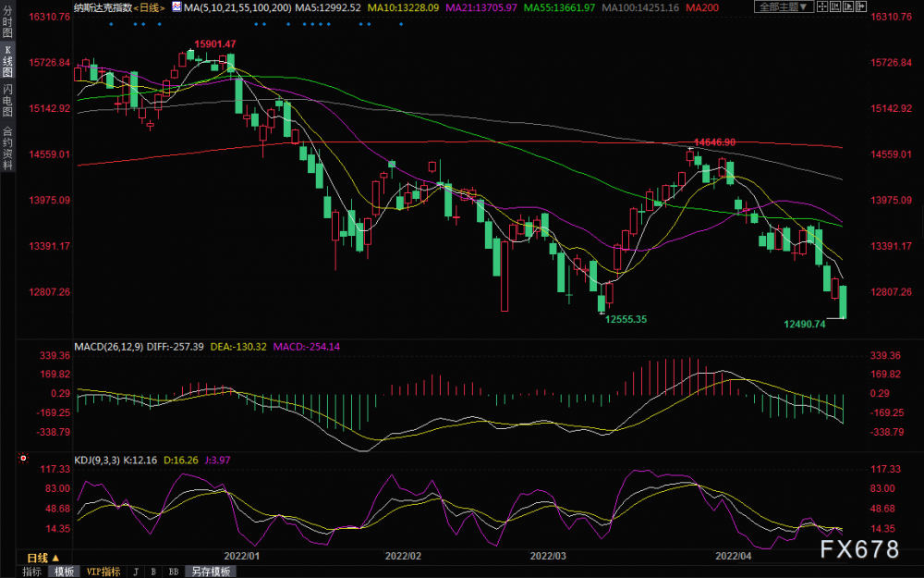Open the <日线> period dropdown in title
The image size is (924, 578).
click(x=149, y=7)
